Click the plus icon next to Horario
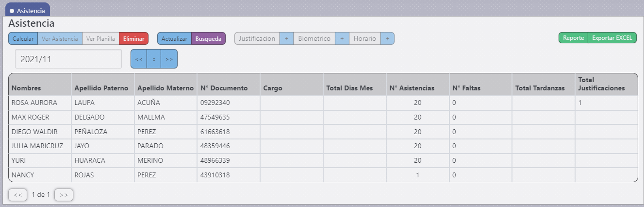 (387, 38)
